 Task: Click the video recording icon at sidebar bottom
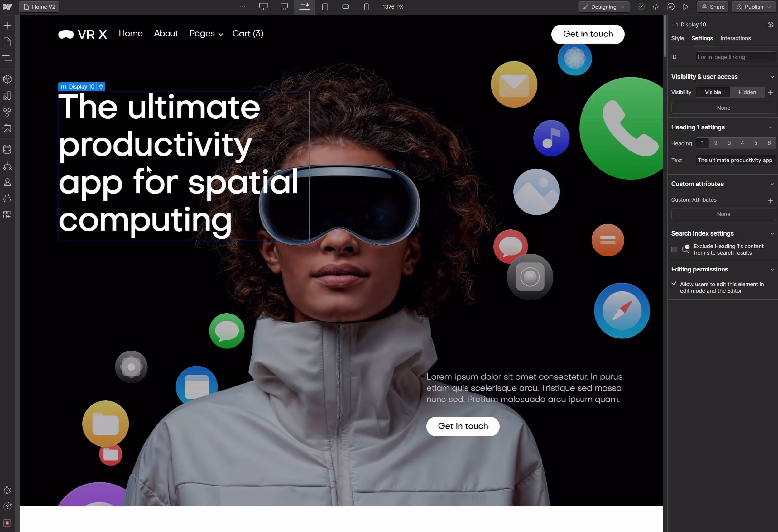(7, 523)
